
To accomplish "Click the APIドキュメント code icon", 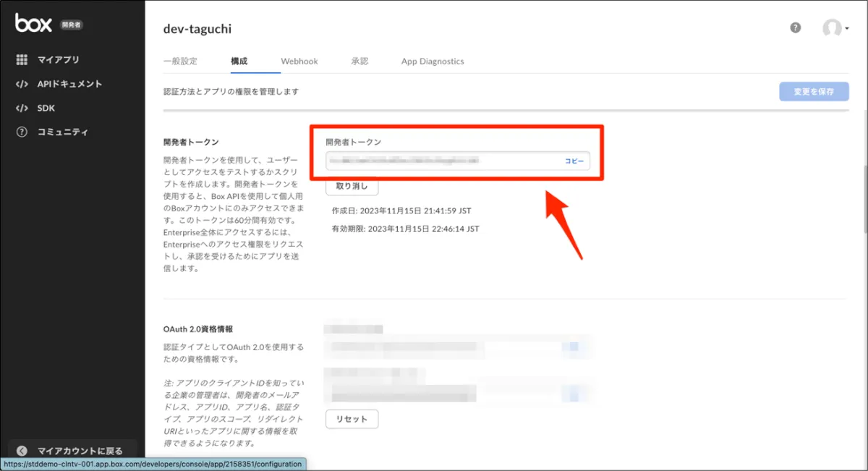I will pyautogui.click(x=22, y=84).
